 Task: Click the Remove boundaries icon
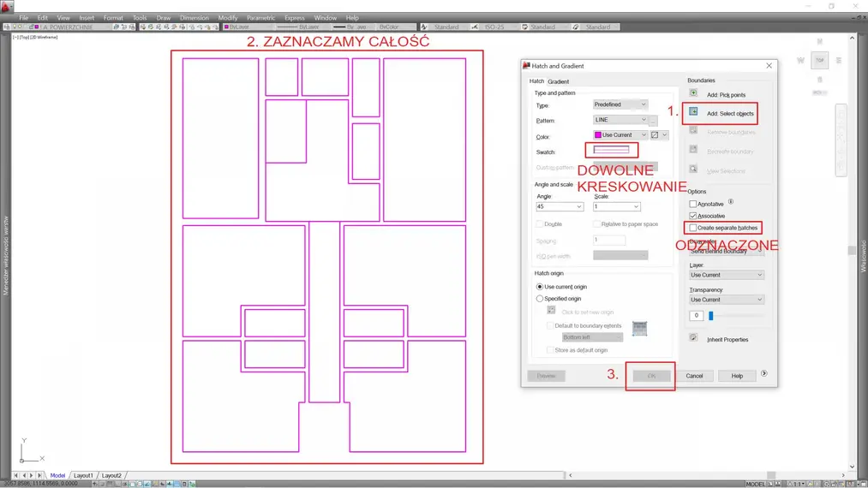coord(693,131)
